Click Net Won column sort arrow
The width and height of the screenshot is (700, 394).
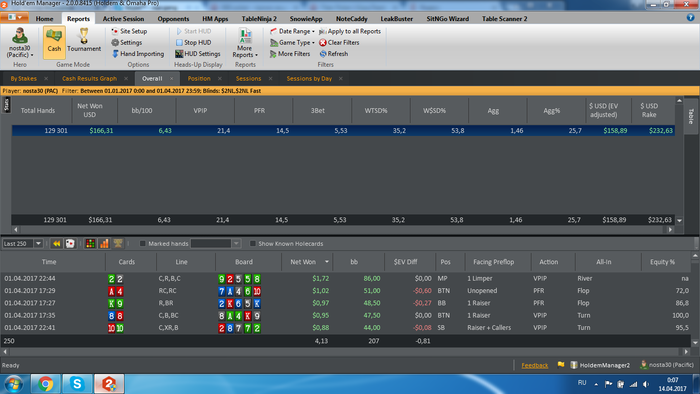pyautogui.click(x=327, y=261)
